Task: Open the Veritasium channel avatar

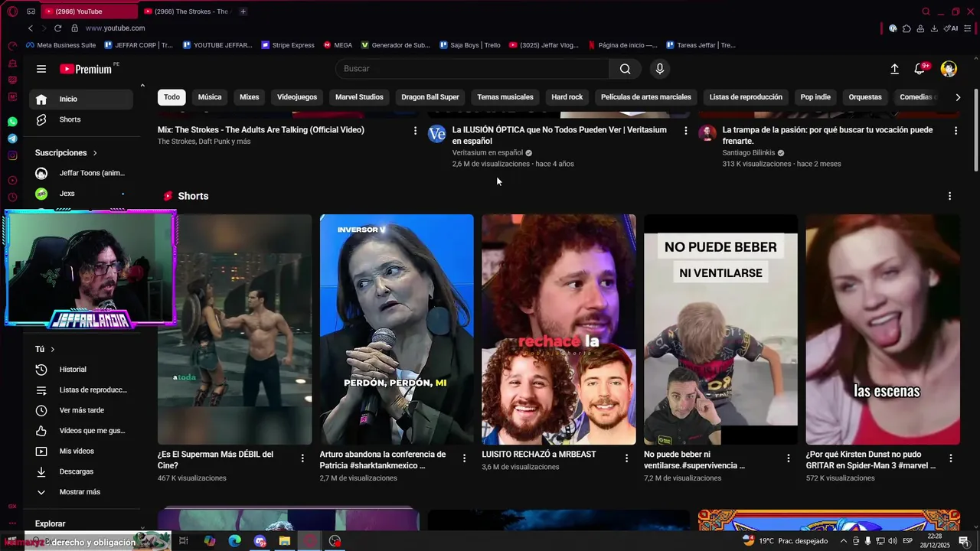Action: coord(436,134)
